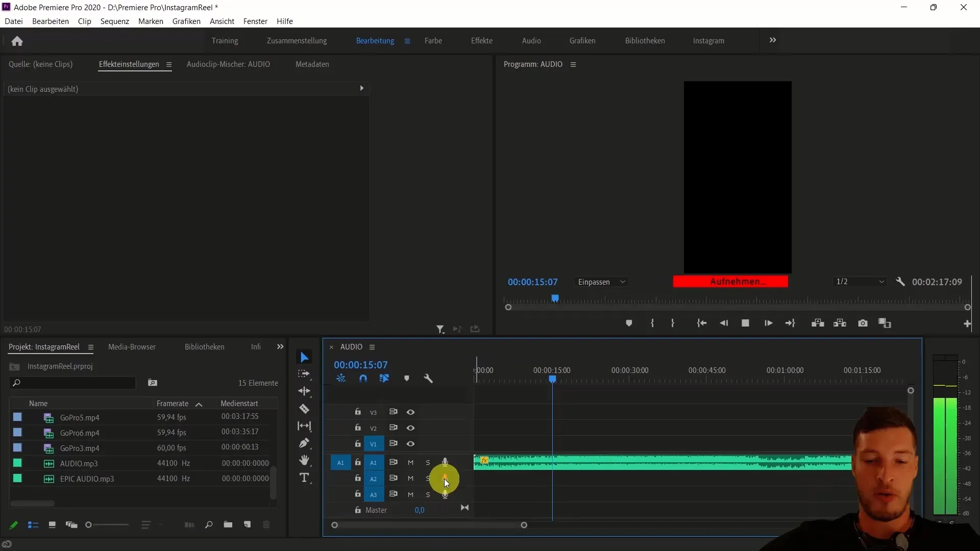Open Effekteinstellungen panel menu
The image size is (980, 551).
pyautogui.click(x=168, y=65)
